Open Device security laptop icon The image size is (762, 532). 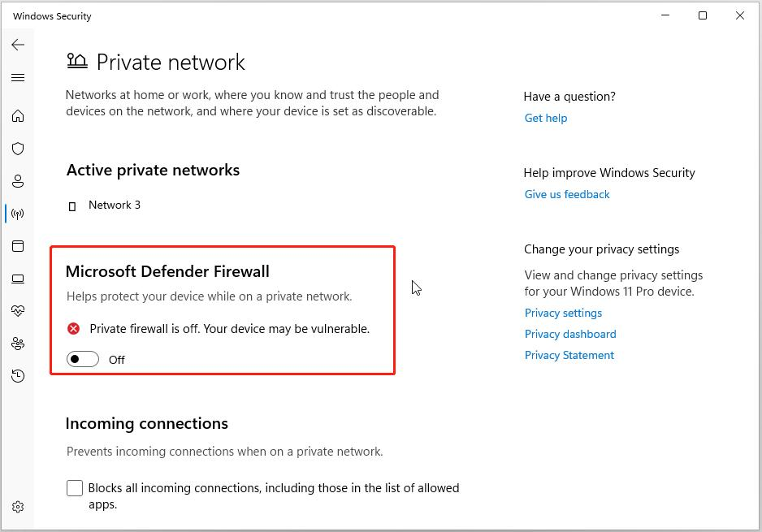coord(18,279)
